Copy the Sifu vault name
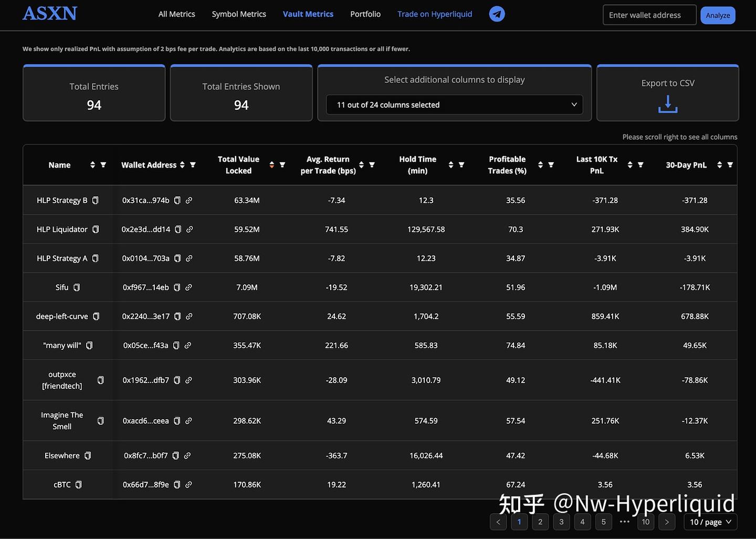The height and width of the screenshot is (539, 756). tap(77, 287)
